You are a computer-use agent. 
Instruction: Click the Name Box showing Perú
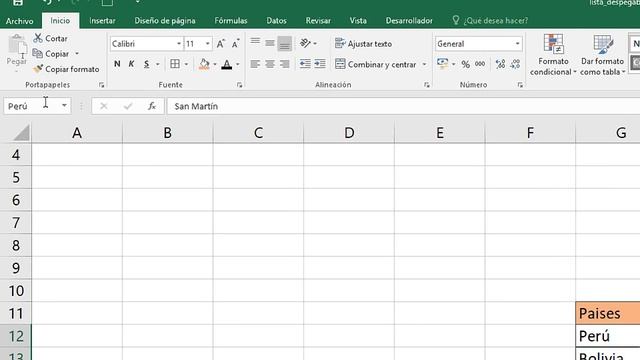click(32, 106)
